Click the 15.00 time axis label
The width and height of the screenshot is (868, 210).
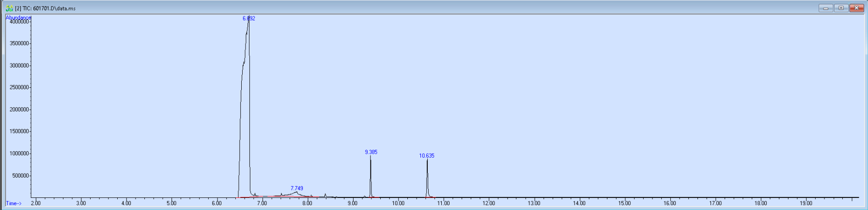(x=625, y=203)
